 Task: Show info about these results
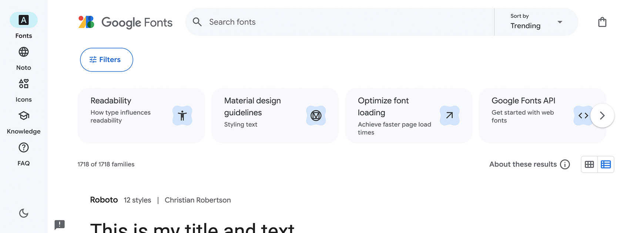(x=565, y=164)
